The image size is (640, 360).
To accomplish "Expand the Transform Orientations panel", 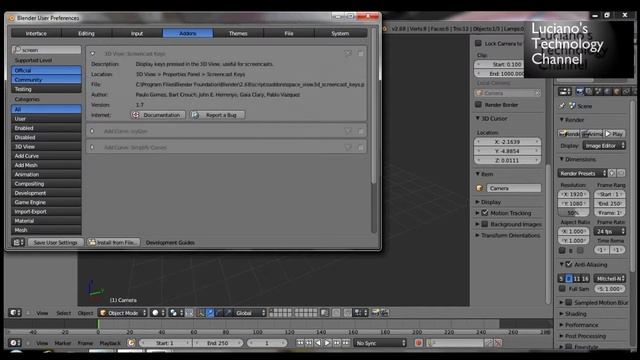I will coord(508,235).
